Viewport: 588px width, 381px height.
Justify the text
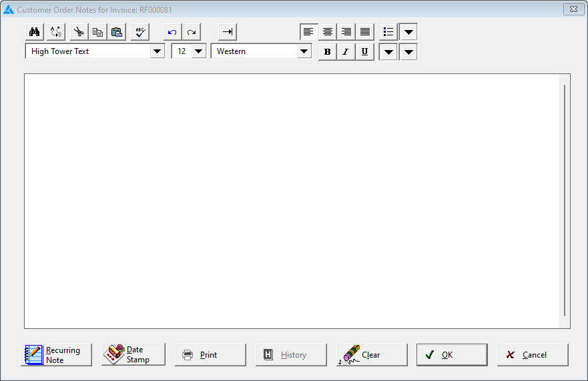pyautogui.click(x=365, y=32)
